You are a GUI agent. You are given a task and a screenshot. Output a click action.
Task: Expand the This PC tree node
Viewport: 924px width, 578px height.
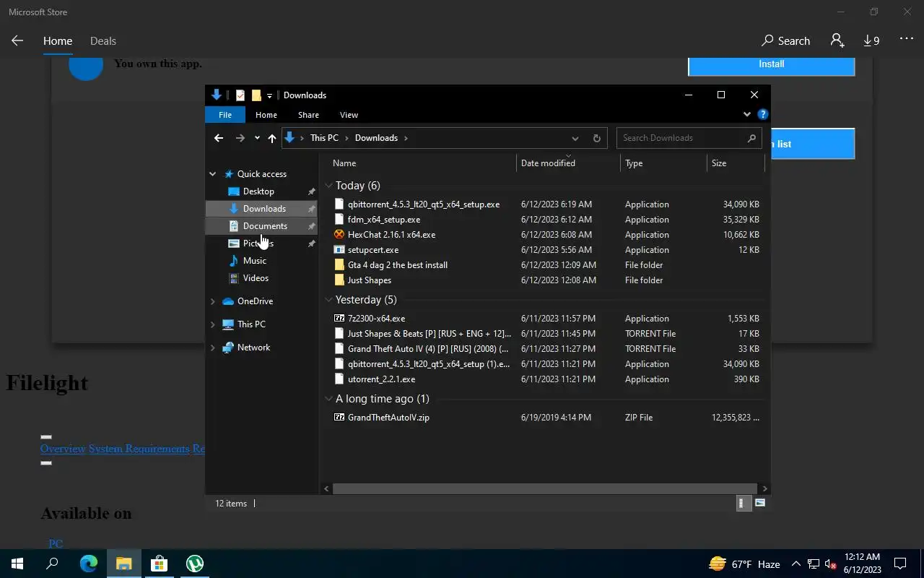(x=212, y=324)
